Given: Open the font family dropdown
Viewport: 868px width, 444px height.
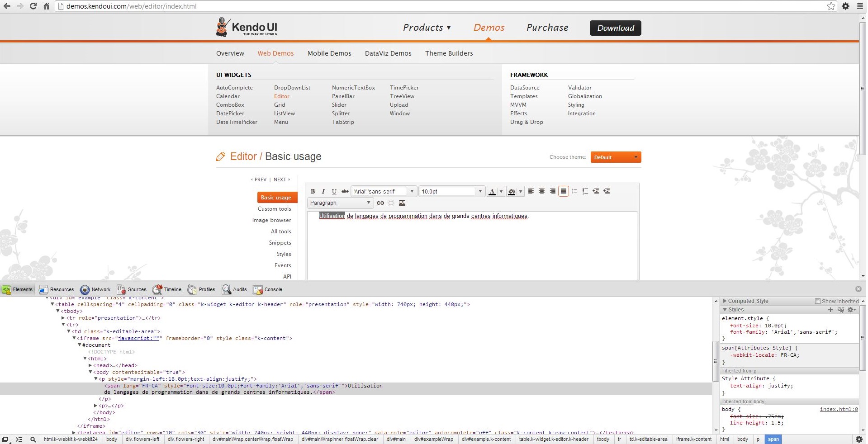Looking at the screenshot, I should pyautogui.click(x=384, y=191).
